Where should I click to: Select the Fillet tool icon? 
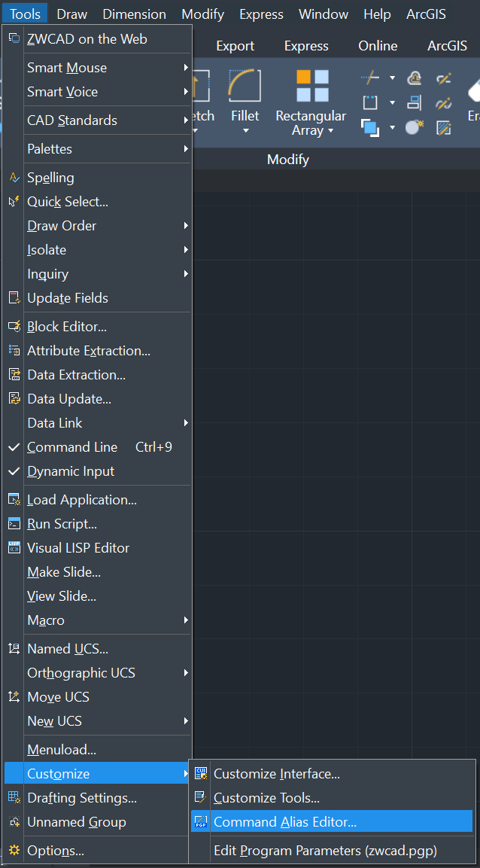coord(245,86)
